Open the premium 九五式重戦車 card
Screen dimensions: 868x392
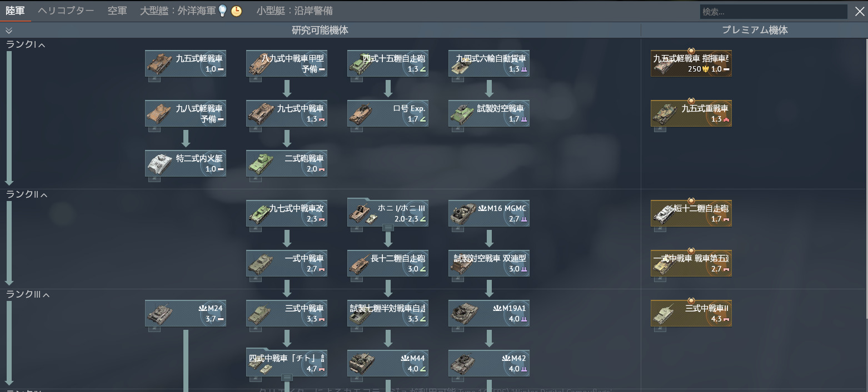[691, 113]
